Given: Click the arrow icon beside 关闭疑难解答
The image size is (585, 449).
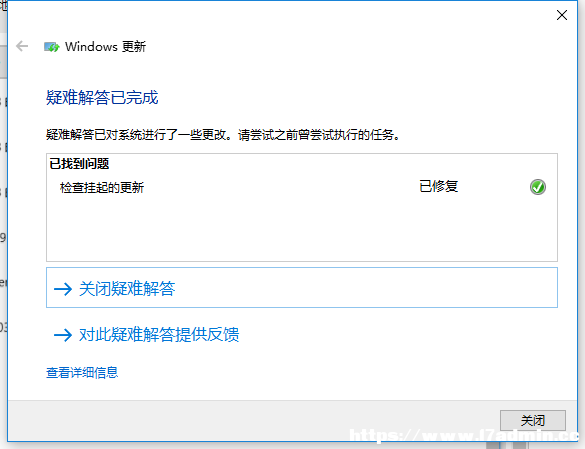Looking at the screenshot, I should (x=63, y=289).
